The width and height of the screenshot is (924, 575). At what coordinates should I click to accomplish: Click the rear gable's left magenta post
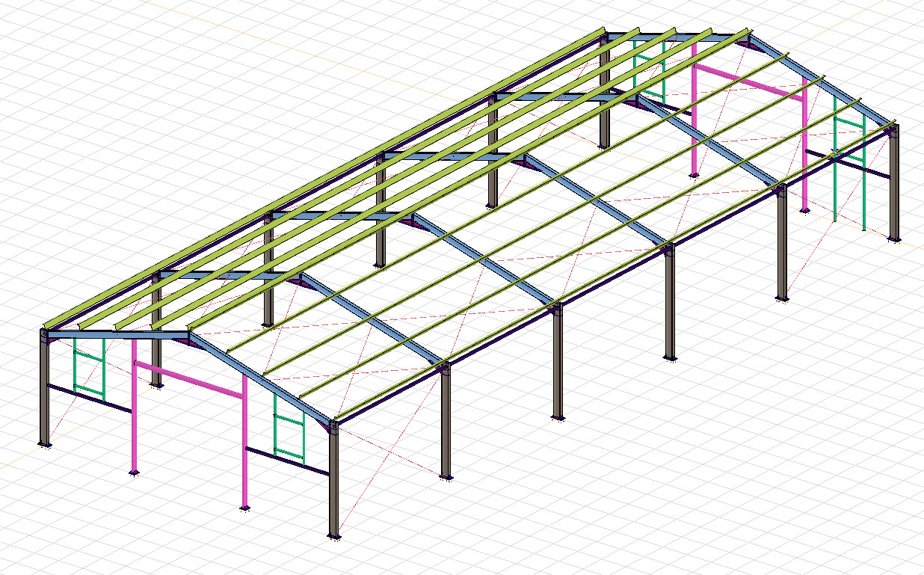click(694, 120)
